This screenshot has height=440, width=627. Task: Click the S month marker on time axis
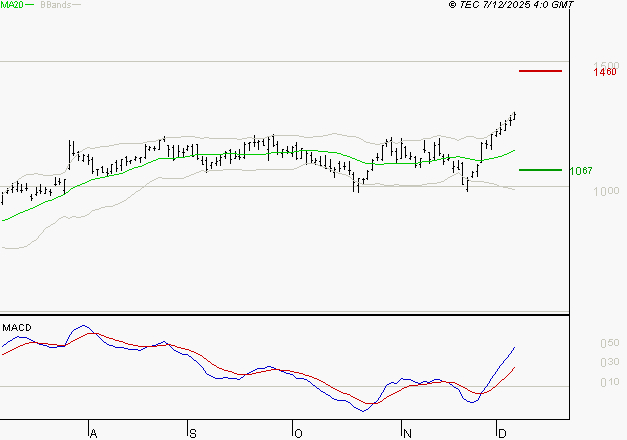(x=192, y=433)
